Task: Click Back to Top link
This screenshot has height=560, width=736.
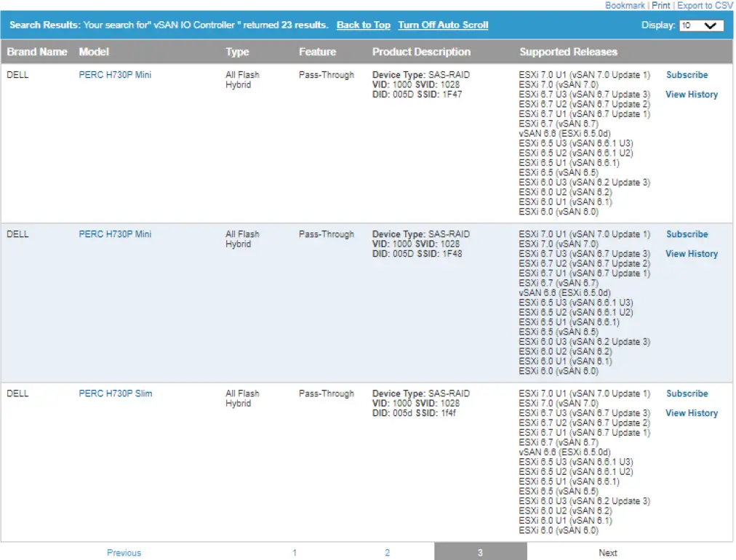Action: pyautogui.click(x=364, y=25)
